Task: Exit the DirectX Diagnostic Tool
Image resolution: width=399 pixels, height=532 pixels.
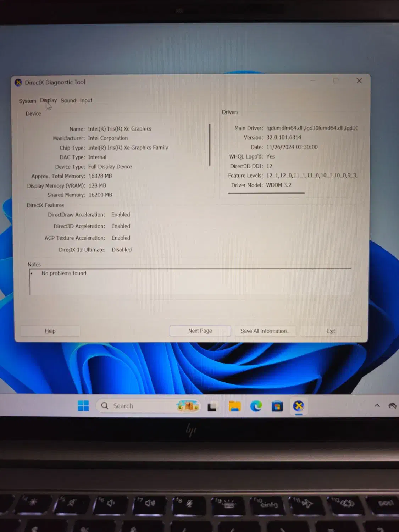Action: click(331, 331)
